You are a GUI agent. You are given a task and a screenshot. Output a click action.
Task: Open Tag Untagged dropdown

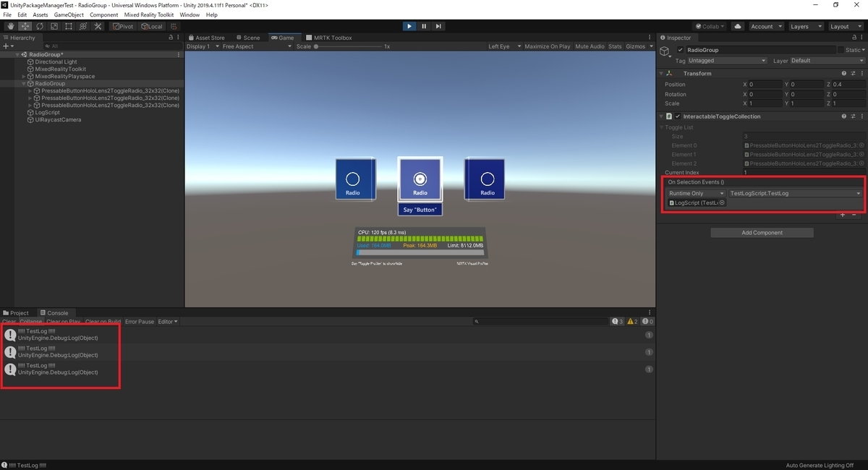tap(727, 61)
